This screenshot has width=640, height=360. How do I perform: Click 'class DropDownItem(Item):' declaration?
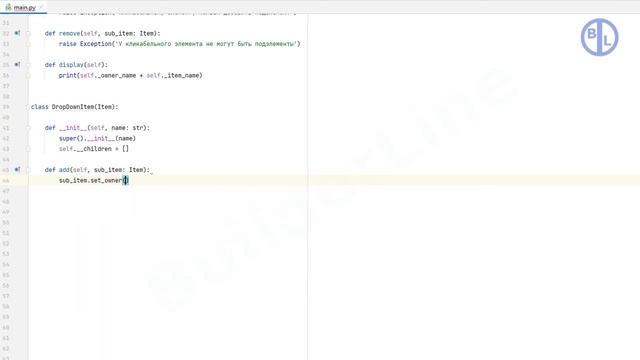75,107
